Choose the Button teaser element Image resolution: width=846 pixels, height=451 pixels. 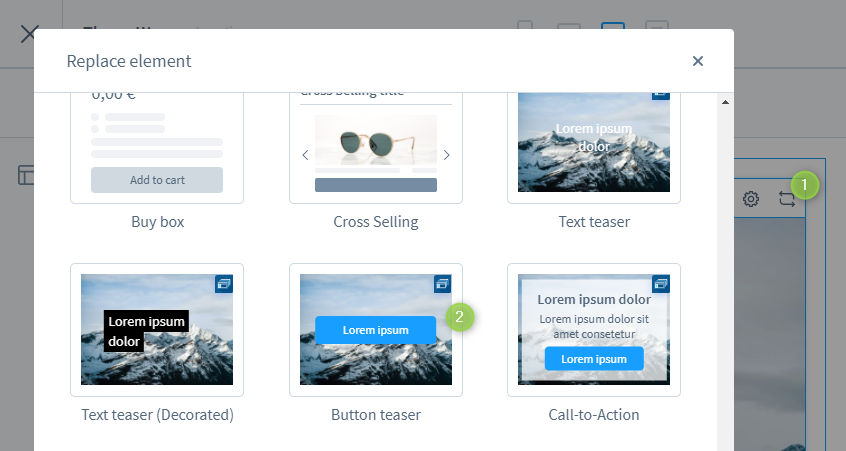pos(376,330)
